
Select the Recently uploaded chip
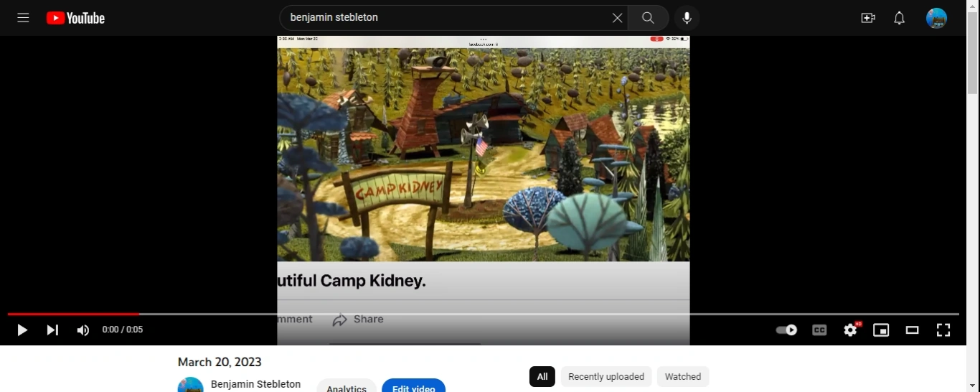(606, 377)
